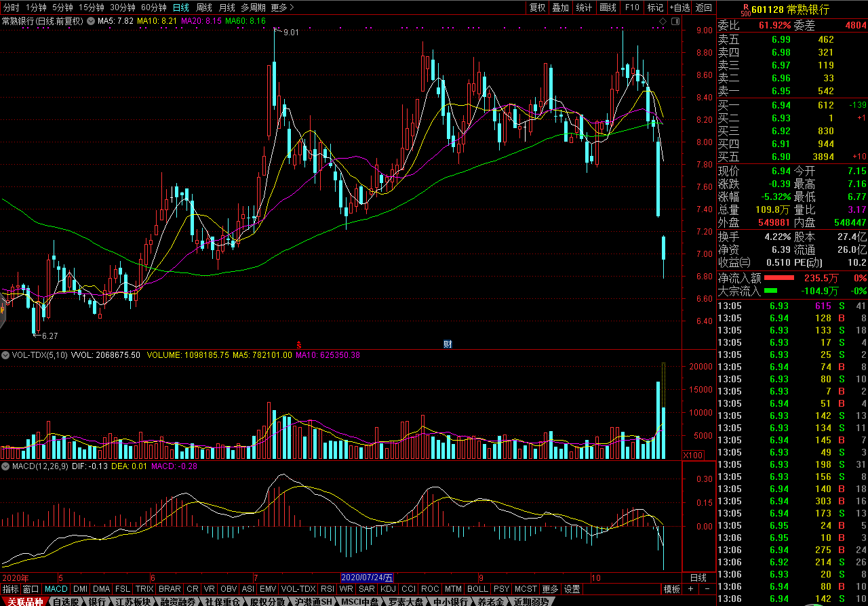868x606 pixels.
Task: Switch to 月线 monthly chart
Action: pos(227,7)
